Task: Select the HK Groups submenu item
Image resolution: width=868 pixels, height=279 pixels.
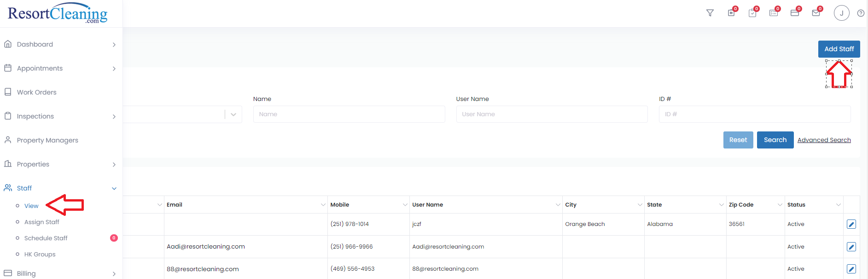Action: coord(40,255)
